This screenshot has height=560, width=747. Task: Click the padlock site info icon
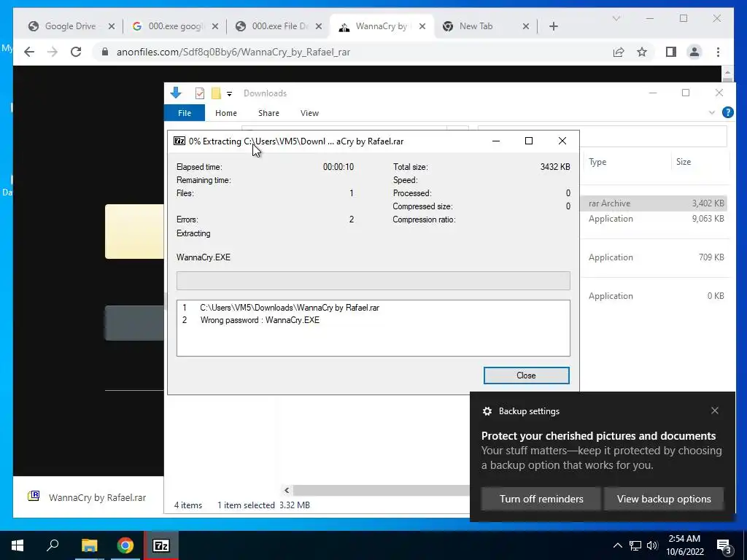click(105, 52)
